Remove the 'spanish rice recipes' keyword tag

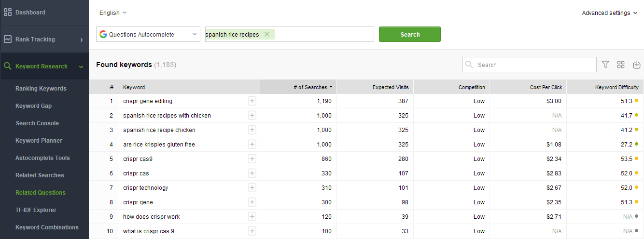tap(267, 34)
